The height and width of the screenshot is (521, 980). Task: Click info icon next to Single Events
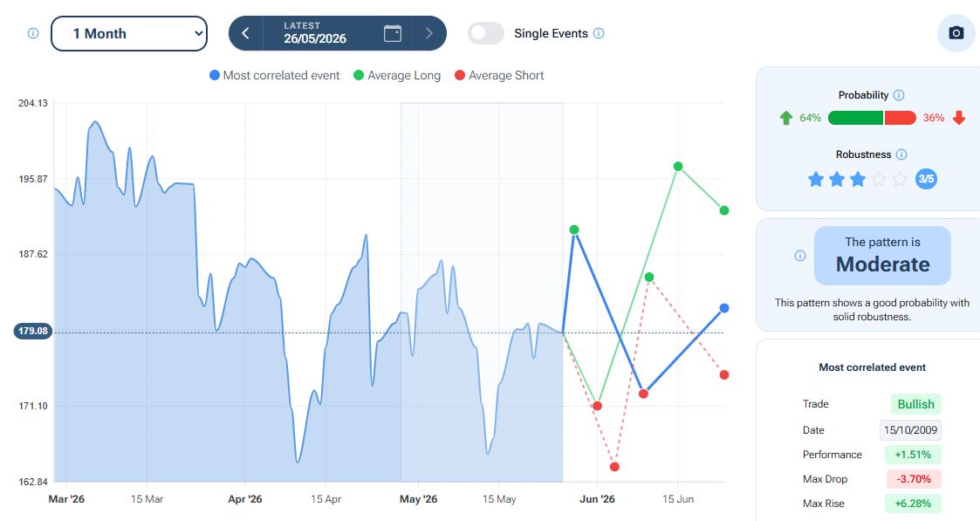tap(599, 33)
